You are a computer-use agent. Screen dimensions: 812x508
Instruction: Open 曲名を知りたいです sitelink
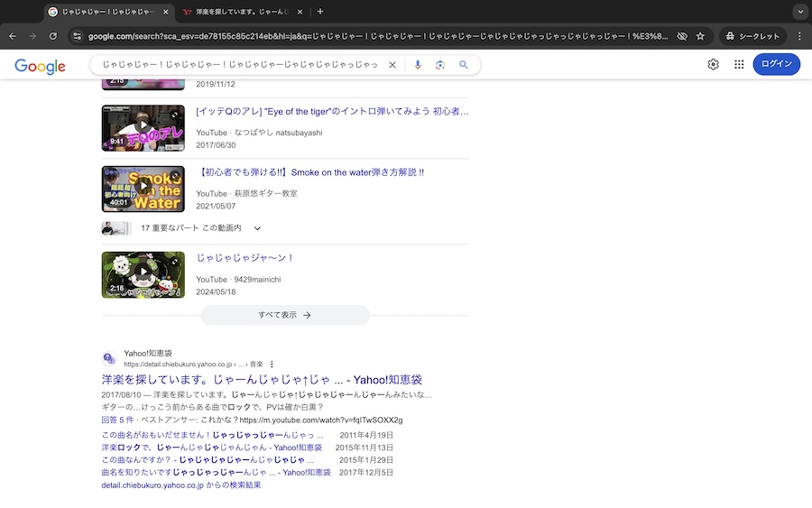pyautogui.click(x=216, y=472)
